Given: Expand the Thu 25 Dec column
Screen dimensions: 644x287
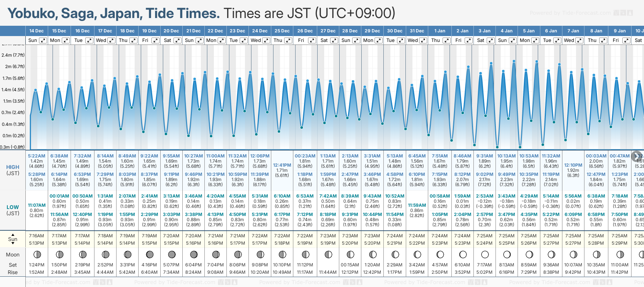Looking at the screenshot, I should 288,40.
